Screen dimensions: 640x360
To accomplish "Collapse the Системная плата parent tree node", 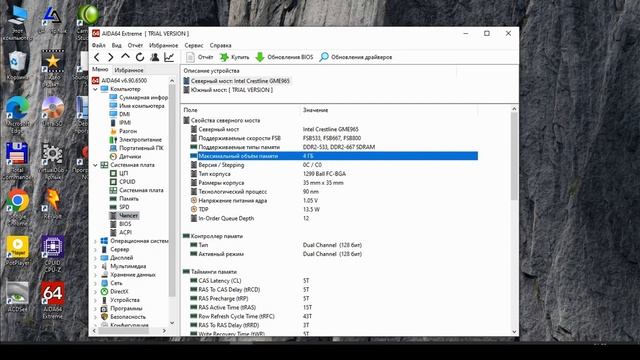I will point(95,165).
